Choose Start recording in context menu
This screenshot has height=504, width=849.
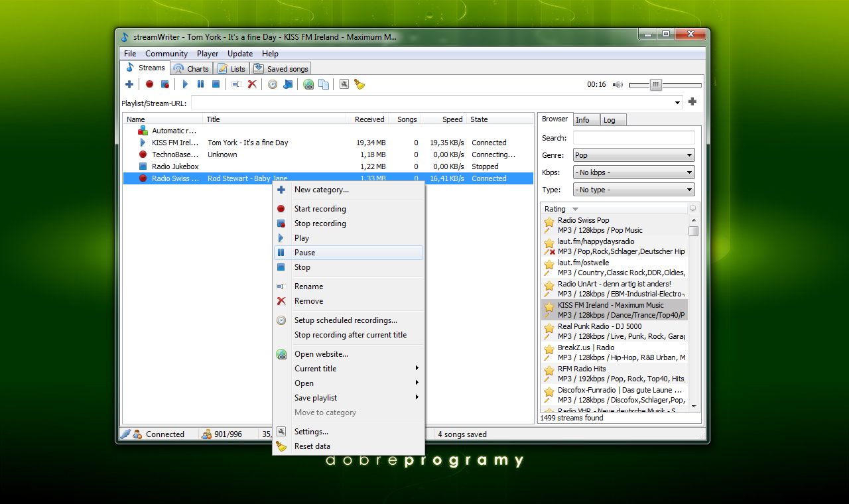pos(348,209)
